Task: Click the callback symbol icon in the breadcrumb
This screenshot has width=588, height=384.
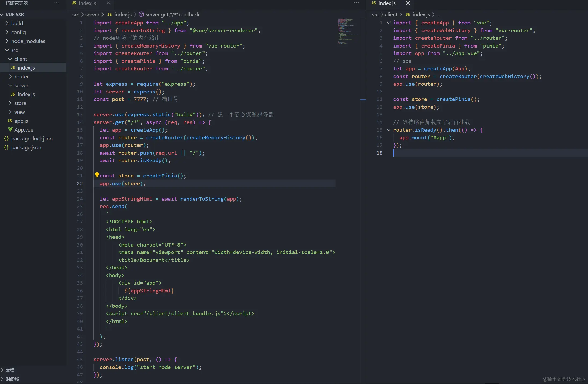Action: coord(141,15)
